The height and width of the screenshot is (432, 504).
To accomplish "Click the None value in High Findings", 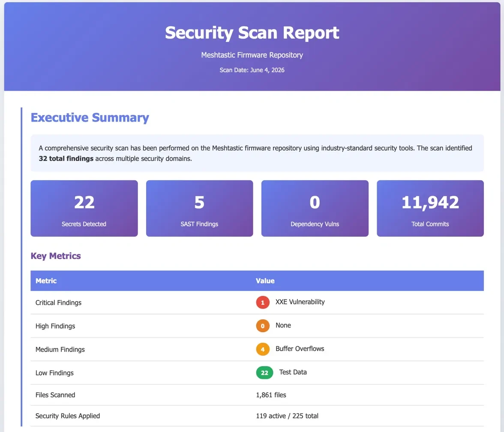I will pyautogui.click(x=283, y=325).
